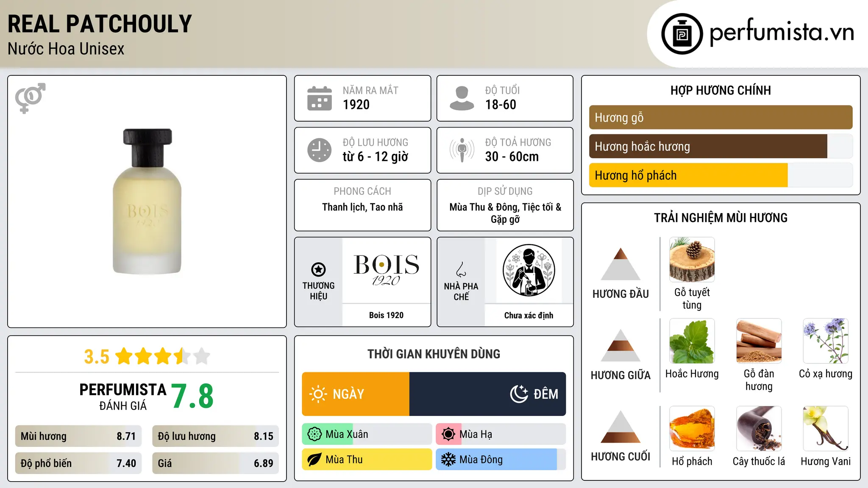Screen dimensions: 868x488
Task: Click the Bois 1920 brand logo
Action: pyautogui.click(x=386, y=270)
